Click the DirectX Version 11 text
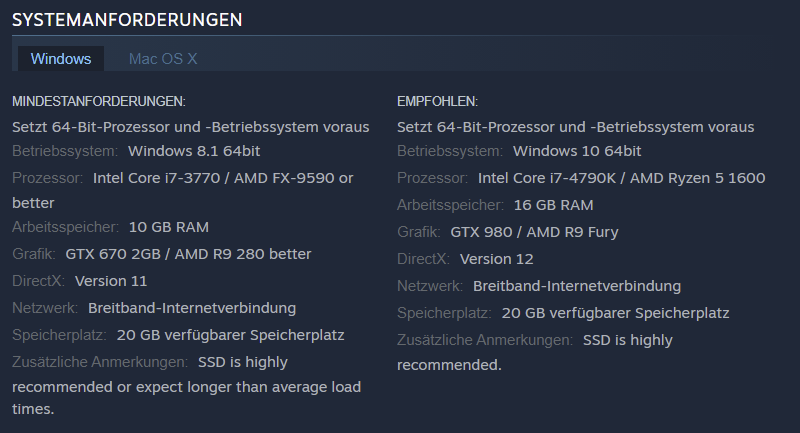Image resolution: width=800 pixels, height=433 pixels. pyautogui.click(x=111, y=281)
